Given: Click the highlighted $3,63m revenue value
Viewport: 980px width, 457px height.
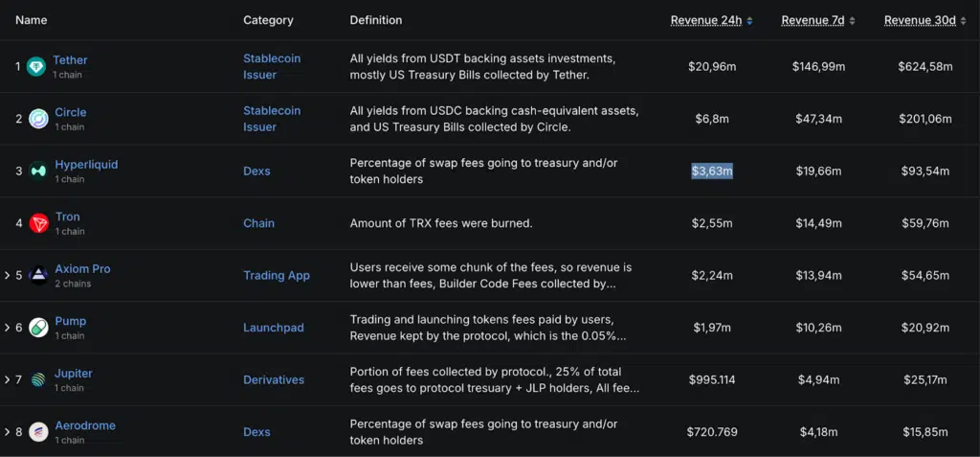Looking at the screenshot, I should [x=712, y=171].
